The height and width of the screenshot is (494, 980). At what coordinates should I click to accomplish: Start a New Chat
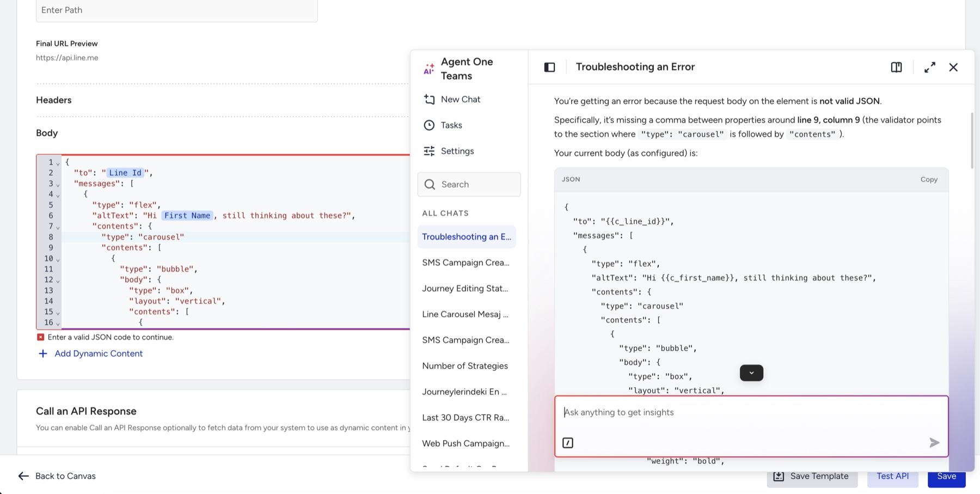click(452, 99)
